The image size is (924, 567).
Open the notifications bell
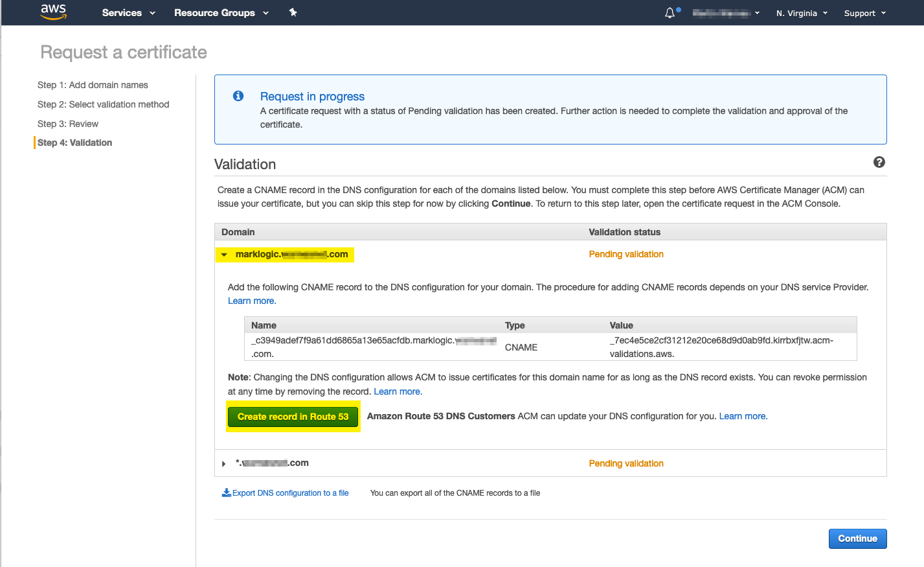(670, 13)
